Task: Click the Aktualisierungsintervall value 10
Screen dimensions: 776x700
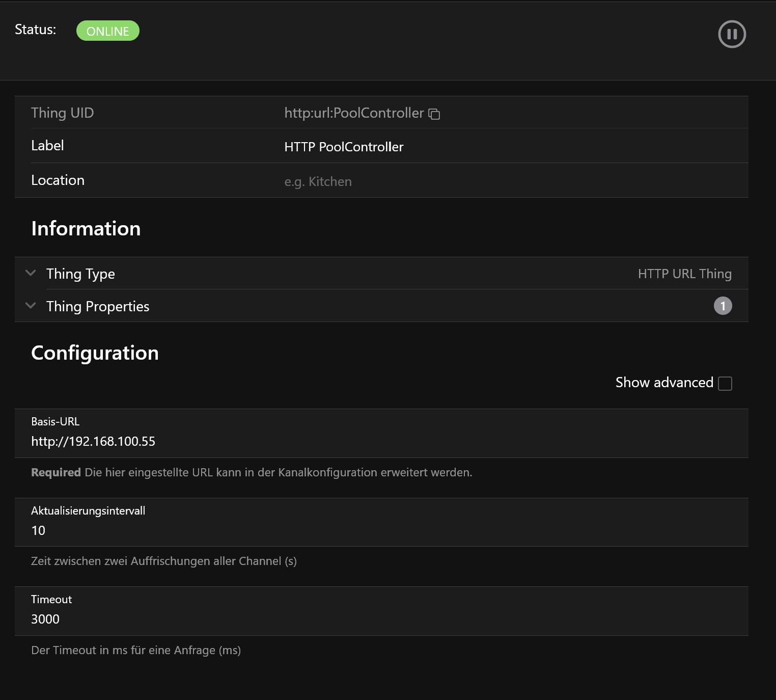Action: pyautogui.click(x=38, y=530)
